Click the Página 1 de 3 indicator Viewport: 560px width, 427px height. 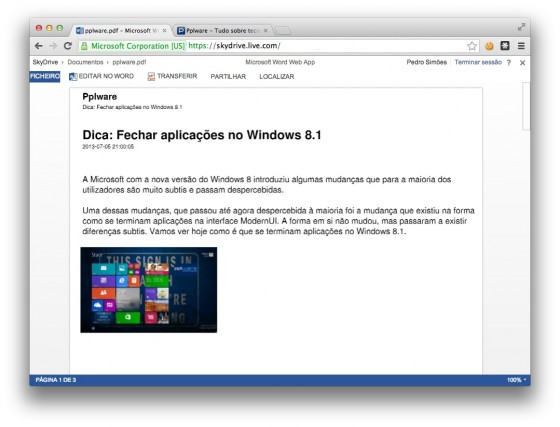click(56, 380)
